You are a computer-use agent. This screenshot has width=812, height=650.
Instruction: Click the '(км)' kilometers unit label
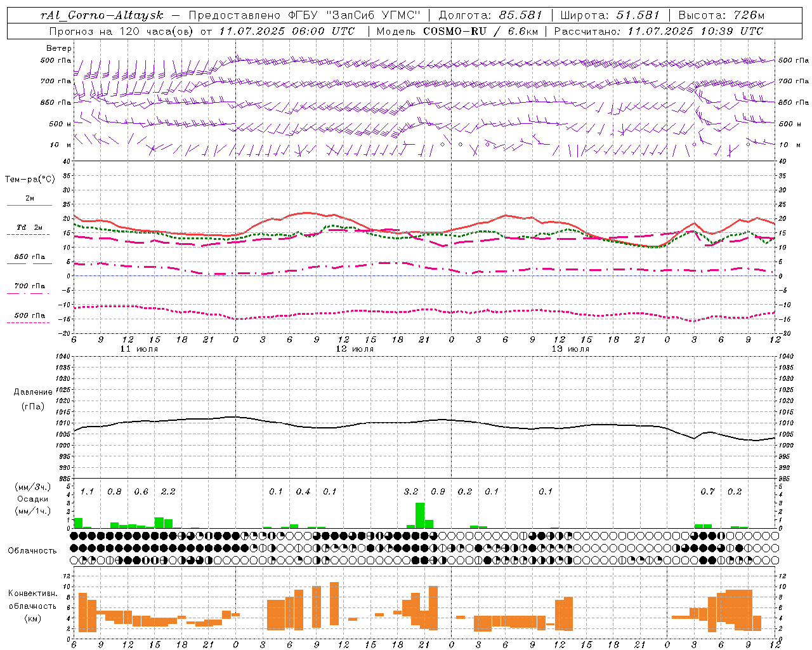pyautogui.click(x=33, y=618)
